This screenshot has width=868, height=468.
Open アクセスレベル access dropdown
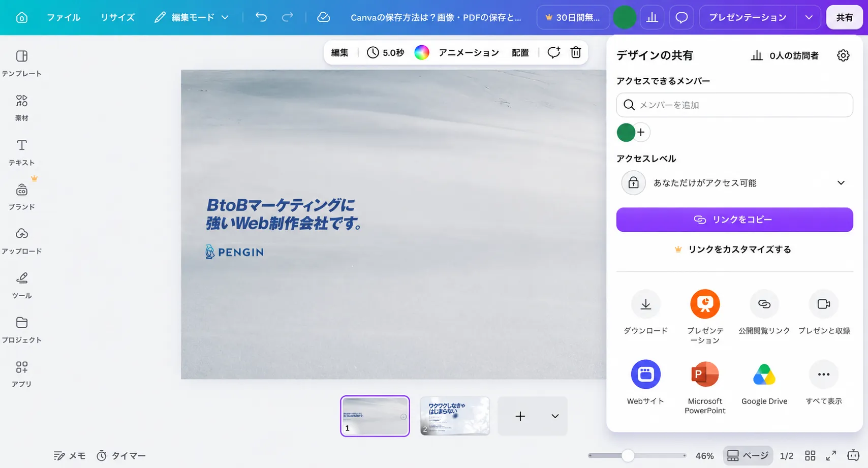(734, 183)
